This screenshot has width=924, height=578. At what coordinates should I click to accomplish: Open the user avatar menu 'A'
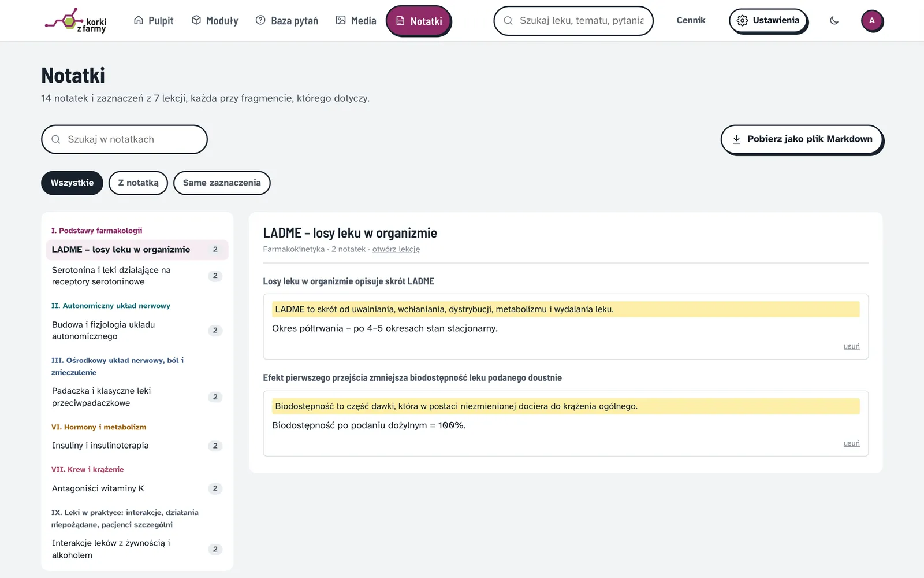click(x=872, y=20)
